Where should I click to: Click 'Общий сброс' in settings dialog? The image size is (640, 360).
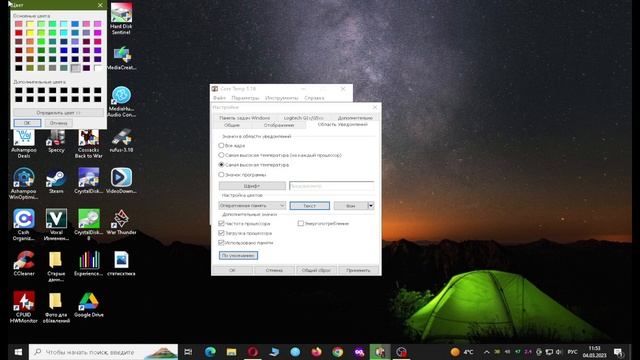point(316,270)
